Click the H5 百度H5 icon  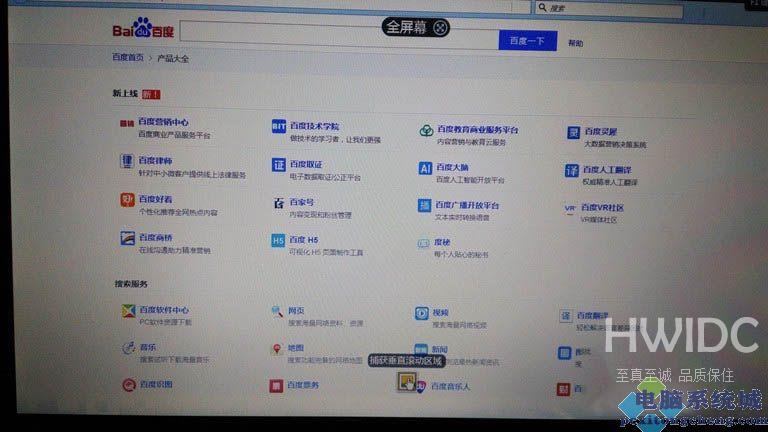pyautogui.click(x=278, y=240)
